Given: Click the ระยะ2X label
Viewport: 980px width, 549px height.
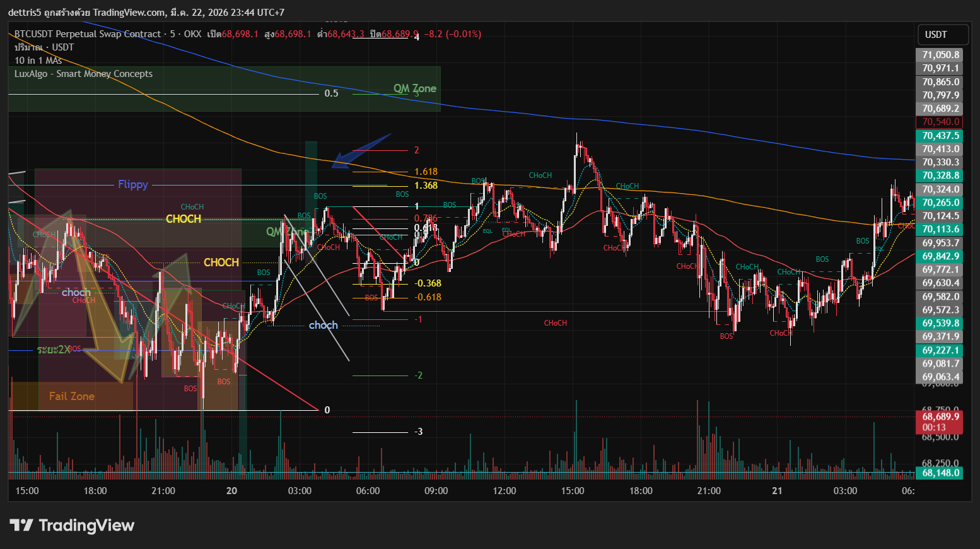Looking at the screenshot, I should pos(52,350).
